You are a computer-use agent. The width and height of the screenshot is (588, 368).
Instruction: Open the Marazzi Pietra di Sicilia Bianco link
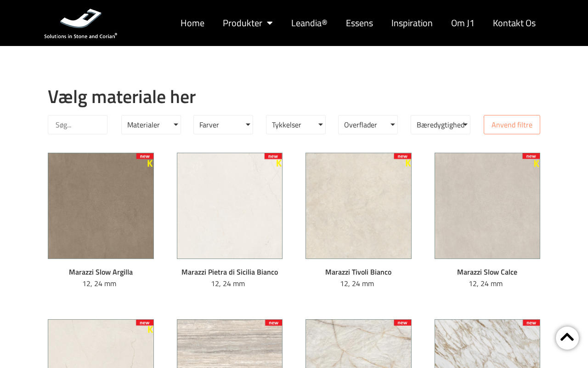click(x=229, y=272)
